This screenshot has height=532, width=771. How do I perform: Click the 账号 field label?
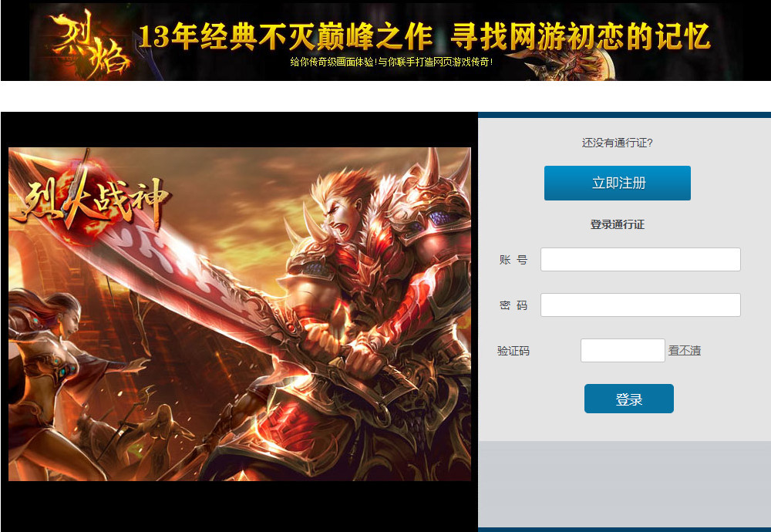[513, 260]
